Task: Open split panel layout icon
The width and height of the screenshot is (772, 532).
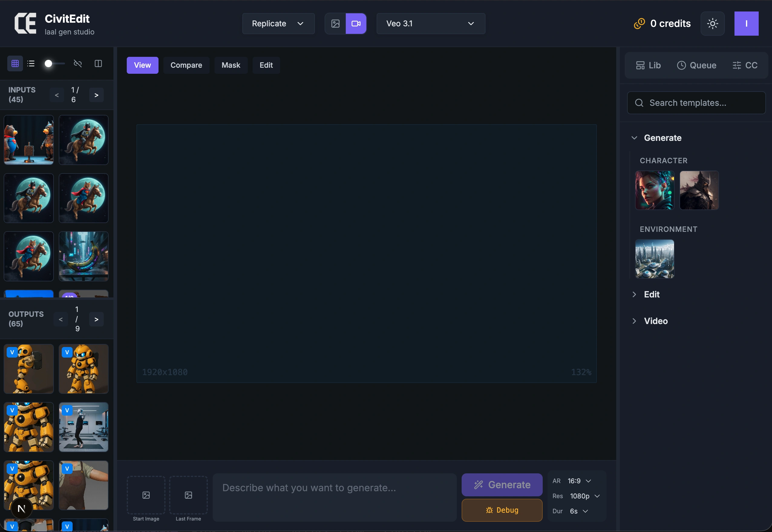Action: (98, 63)
